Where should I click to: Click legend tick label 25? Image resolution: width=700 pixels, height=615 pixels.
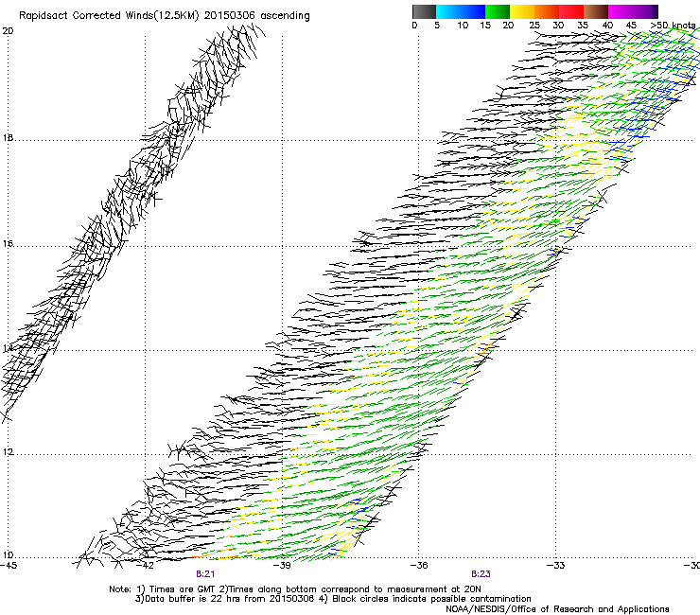point(534,26)
